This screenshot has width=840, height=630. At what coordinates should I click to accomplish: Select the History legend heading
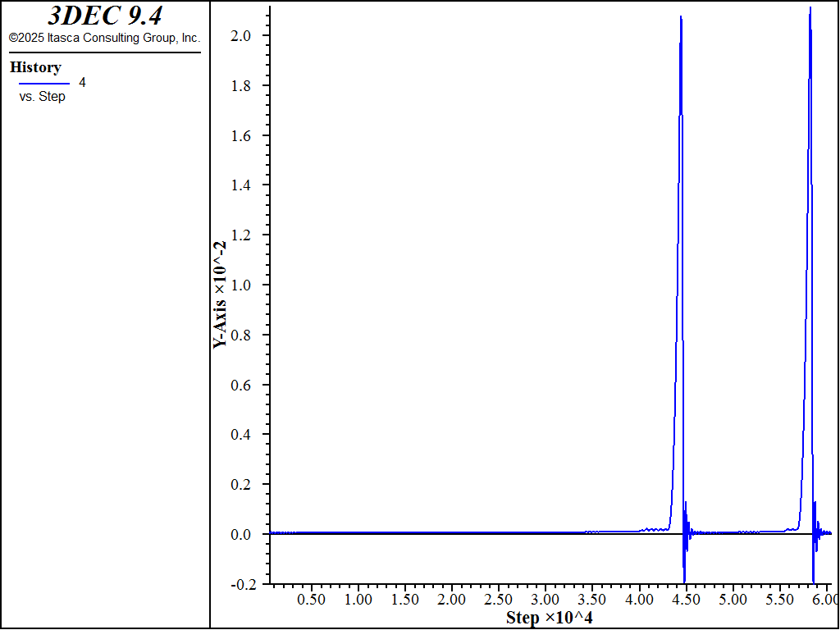point(35,67)
